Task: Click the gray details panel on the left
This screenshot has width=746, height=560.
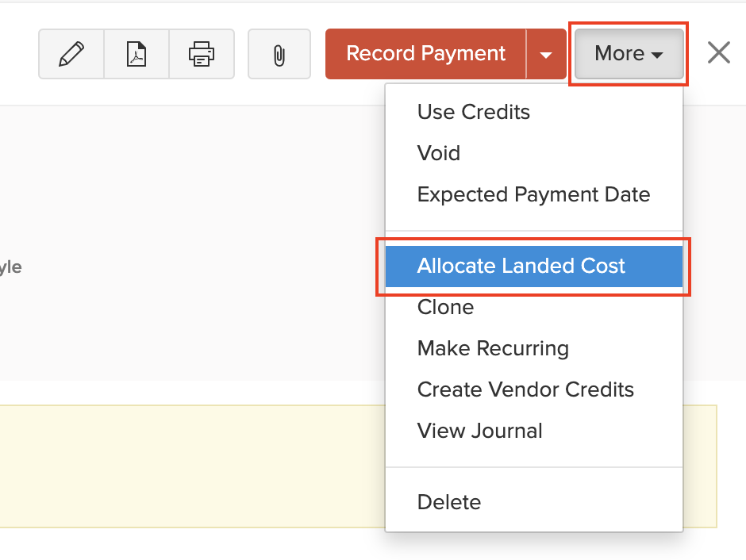Action: click(x=159, y=238)
